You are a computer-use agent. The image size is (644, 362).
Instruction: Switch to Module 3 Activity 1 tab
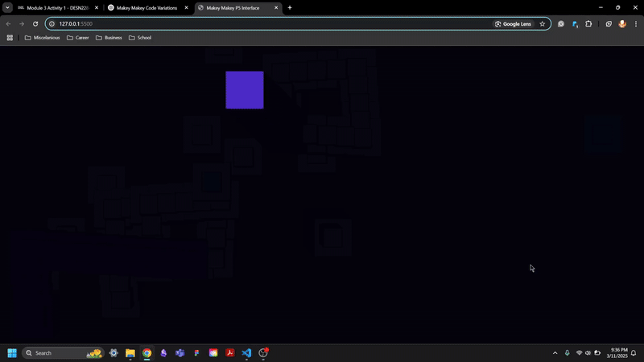[57, 8]
